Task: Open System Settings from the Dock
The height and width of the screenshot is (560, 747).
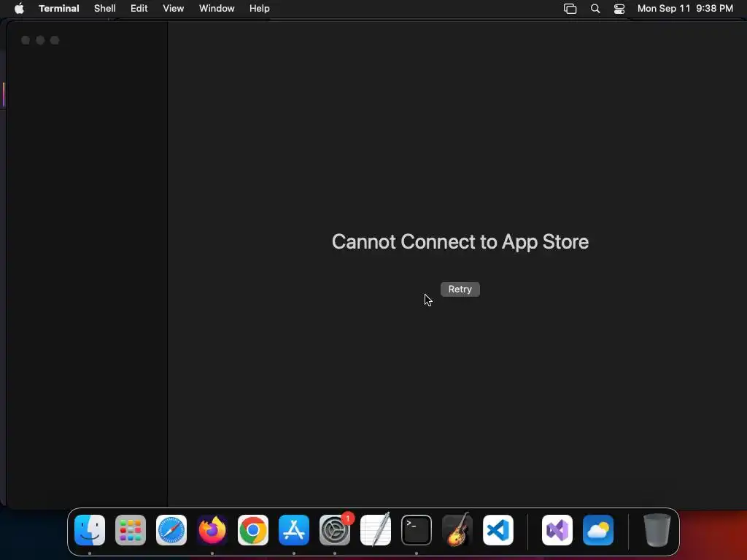Action: 335,530
